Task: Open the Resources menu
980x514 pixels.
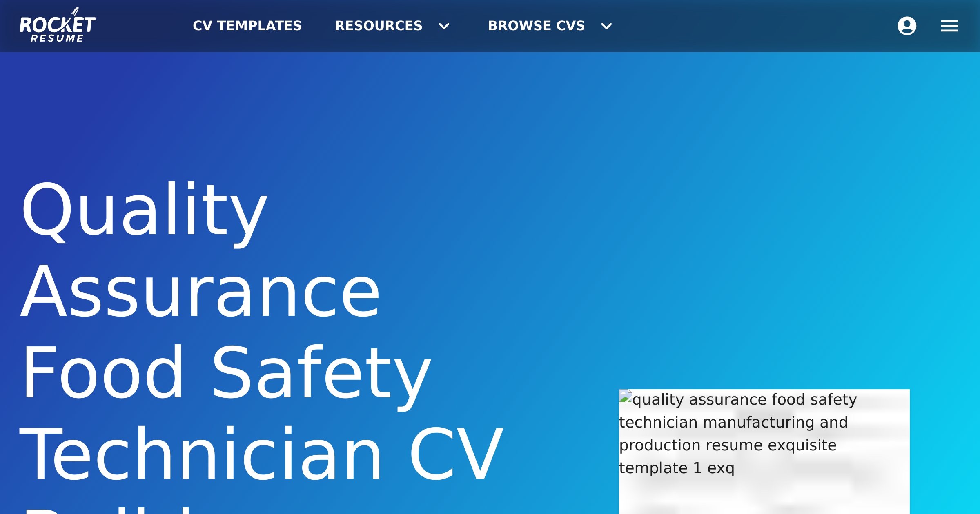Action: point(379,26)
